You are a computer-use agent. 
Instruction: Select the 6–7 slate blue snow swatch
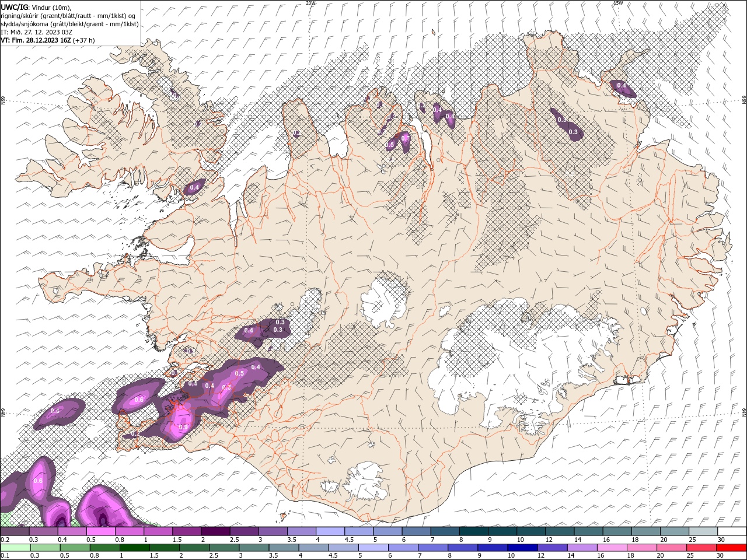pyautogui.click(x=416, y=531)
